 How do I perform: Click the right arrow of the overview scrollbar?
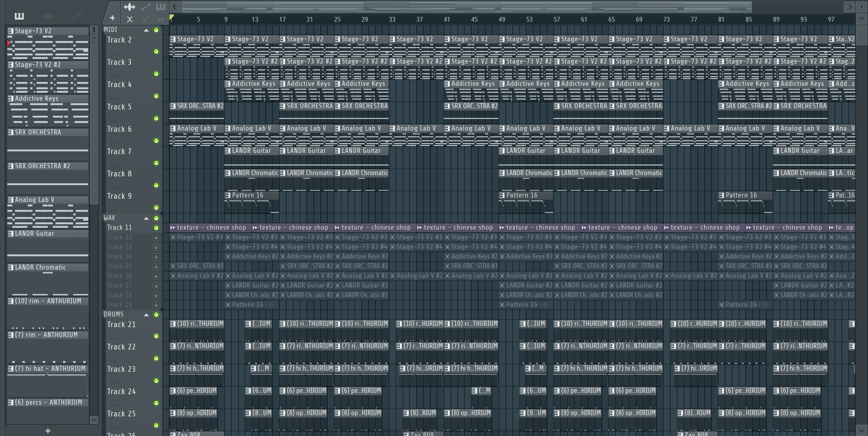[x=850, y=6]
